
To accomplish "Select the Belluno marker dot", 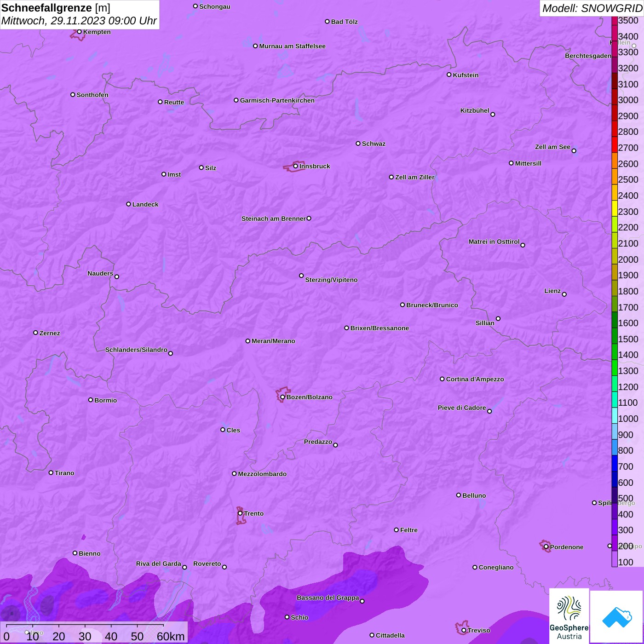I will point(458,495).
